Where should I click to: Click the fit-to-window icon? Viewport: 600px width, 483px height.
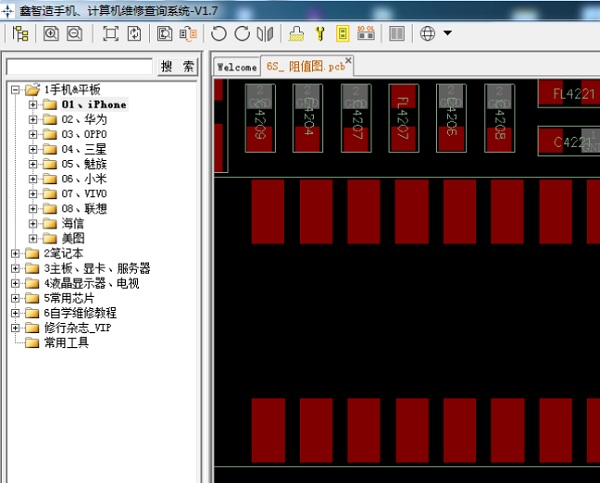pyautogui.click(x=111, y=34)
